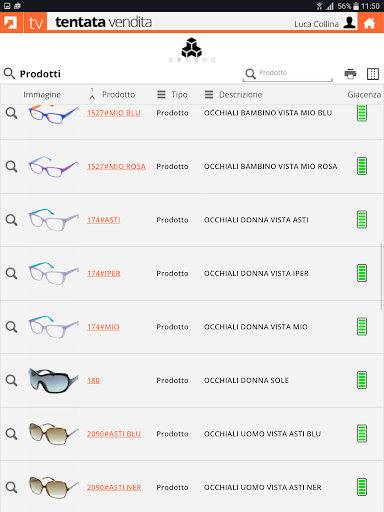This screenshot has height=512, width=384.
Task: Open Luca Collina user profile icon
Action: (349, 23)
